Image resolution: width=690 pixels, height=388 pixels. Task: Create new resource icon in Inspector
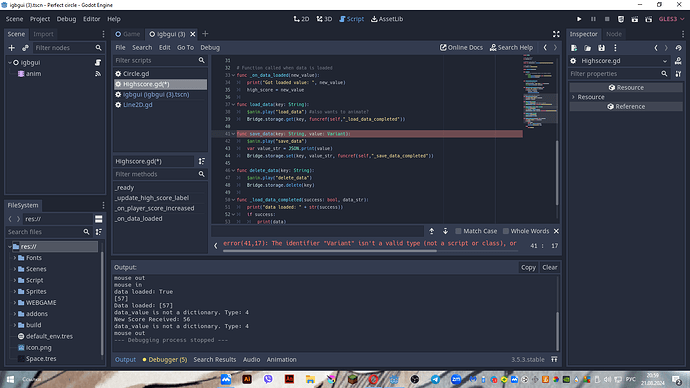point(574,48)
